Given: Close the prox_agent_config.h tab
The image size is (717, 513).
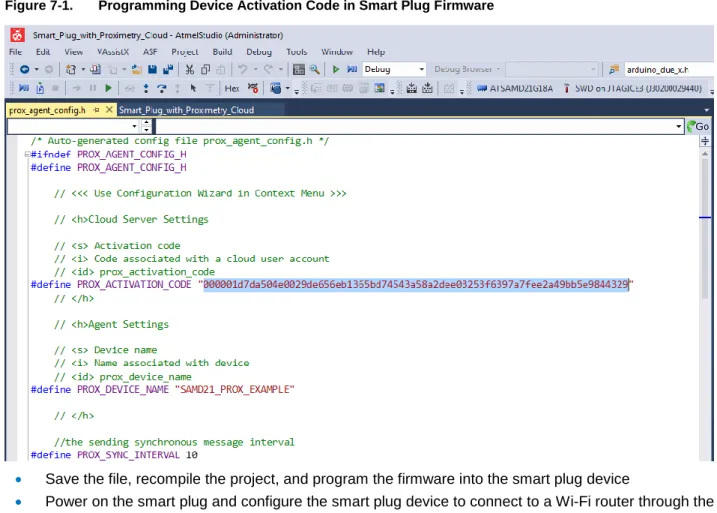Looking at the screenshot, I should coord(109,110).
